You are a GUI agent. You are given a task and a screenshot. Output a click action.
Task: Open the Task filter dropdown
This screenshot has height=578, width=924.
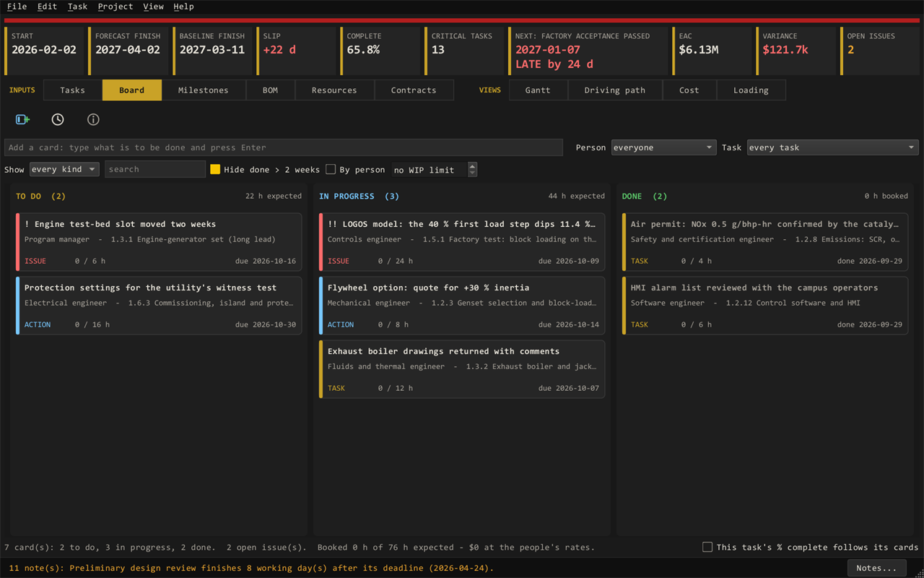(x=832, y=147)
